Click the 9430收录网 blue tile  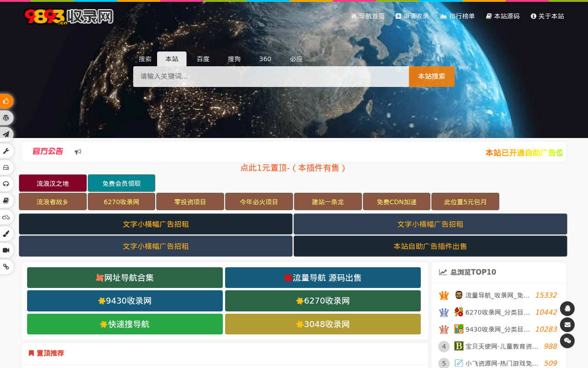125,301
